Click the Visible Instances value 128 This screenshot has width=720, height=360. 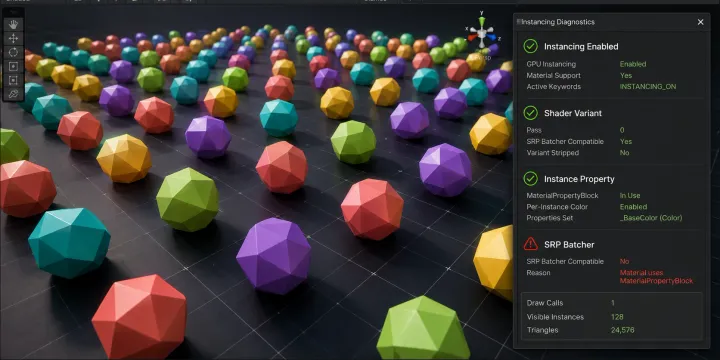pos(617,317)
